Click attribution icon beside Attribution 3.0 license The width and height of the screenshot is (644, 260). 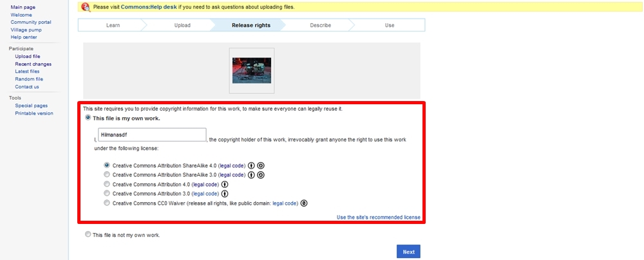click(x=225, y=194)
